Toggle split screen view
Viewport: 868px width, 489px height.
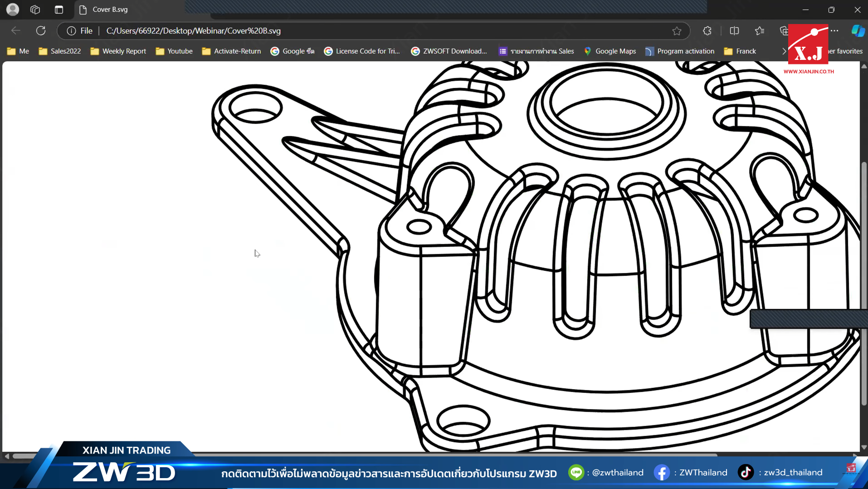coord(734,31)
